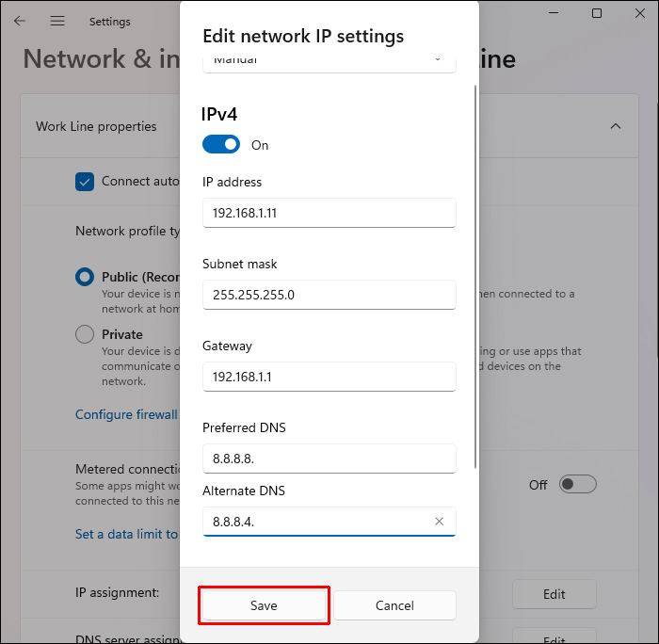Click the Subnet mask input field
Image resolution: width=659 pixels, height=644 pixels.
[329, 295]
